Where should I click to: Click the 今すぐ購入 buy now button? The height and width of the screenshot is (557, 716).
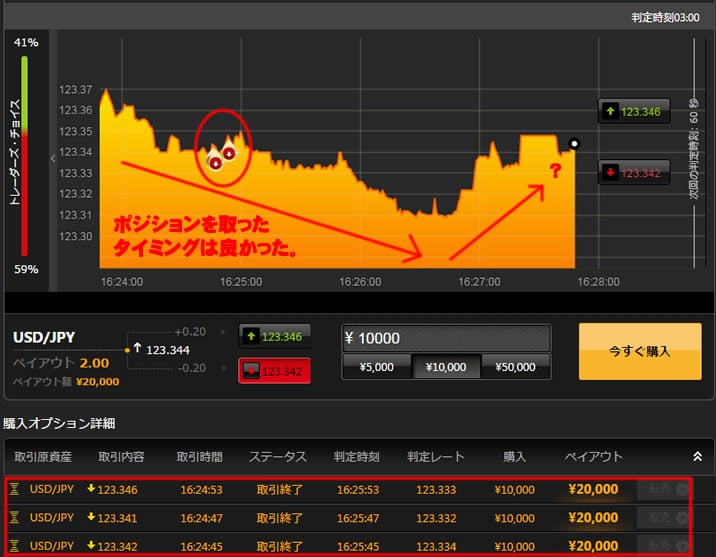[x=640, y=351]
